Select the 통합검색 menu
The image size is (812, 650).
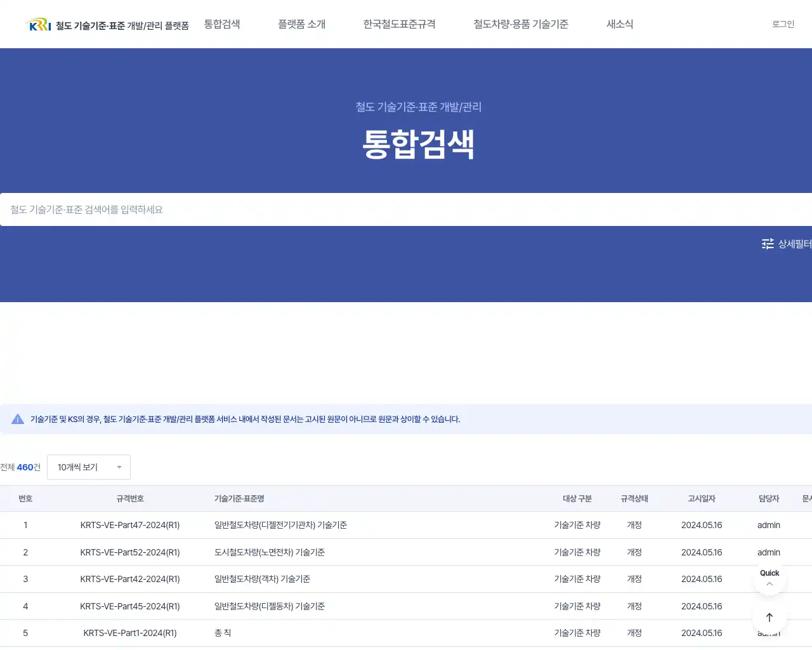[222, 24]
